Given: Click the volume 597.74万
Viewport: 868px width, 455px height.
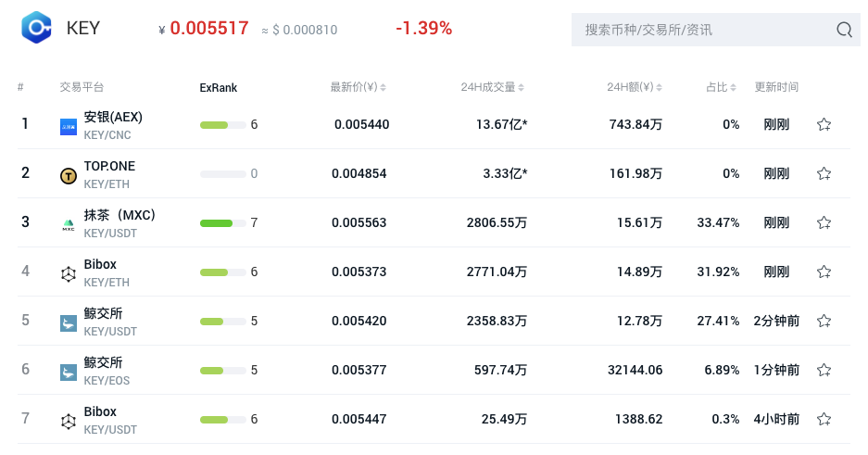Looking at the screenshot, I should tap(500, 370).
